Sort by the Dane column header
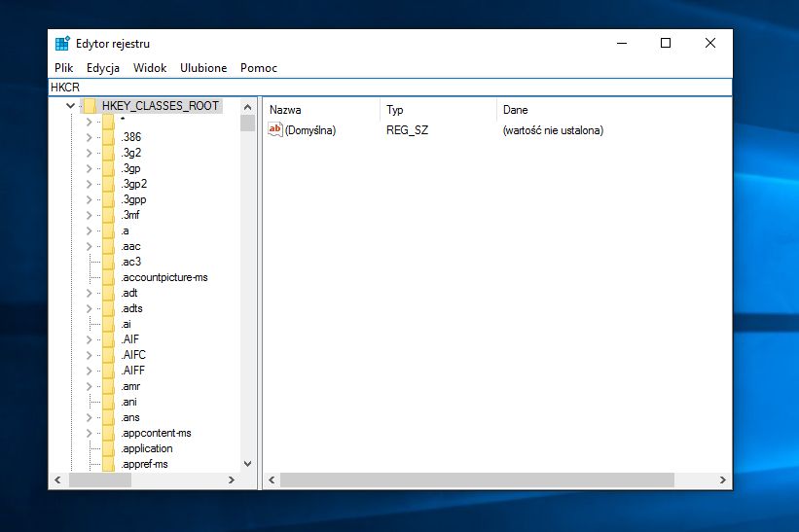The height and width of the screenshot is (532, 799). pos(614,110)
